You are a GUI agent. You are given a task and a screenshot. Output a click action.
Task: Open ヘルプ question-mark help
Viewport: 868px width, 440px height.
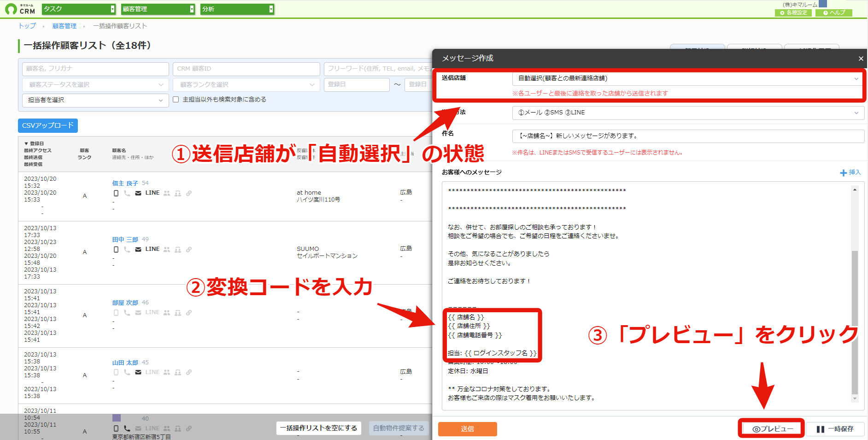[x=834, y=13]
